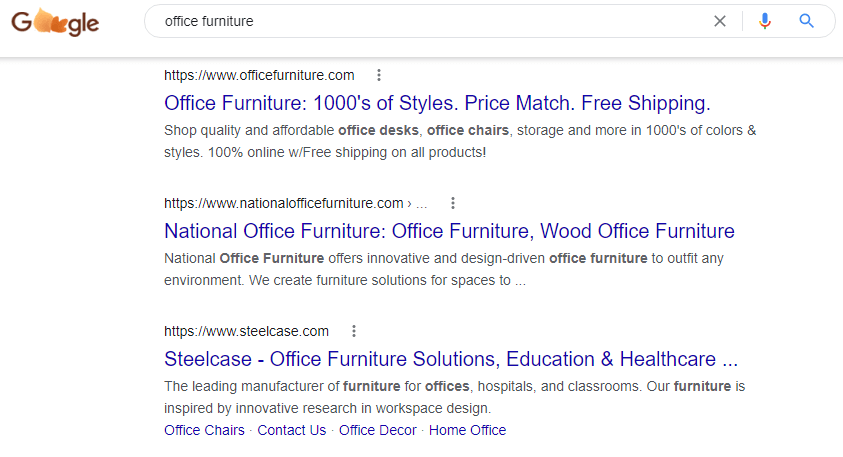Click the https://www.nationalofficefurniture.com URL text
The image size is (843, 457).
click(284, 203)
